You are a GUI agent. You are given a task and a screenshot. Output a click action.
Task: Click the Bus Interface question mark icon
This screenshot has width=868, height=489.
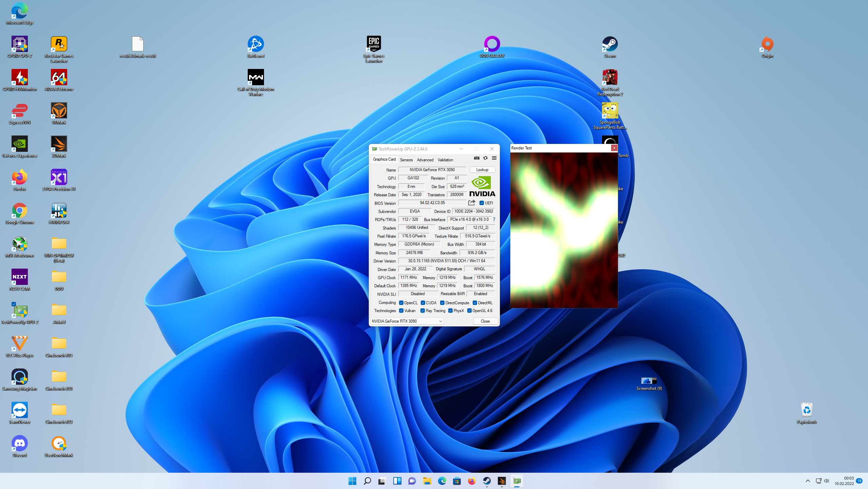(x=494, y=219)
